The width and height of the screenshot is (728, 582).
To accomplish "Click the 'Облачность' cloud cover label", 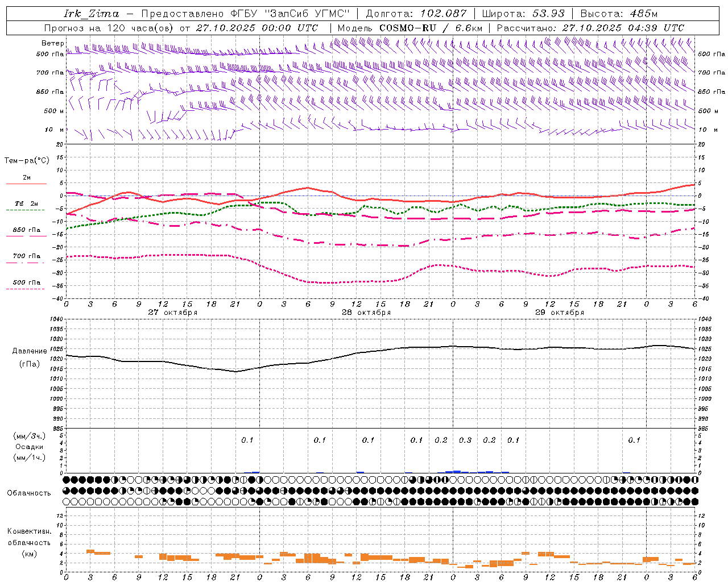I will coord(29,493).
